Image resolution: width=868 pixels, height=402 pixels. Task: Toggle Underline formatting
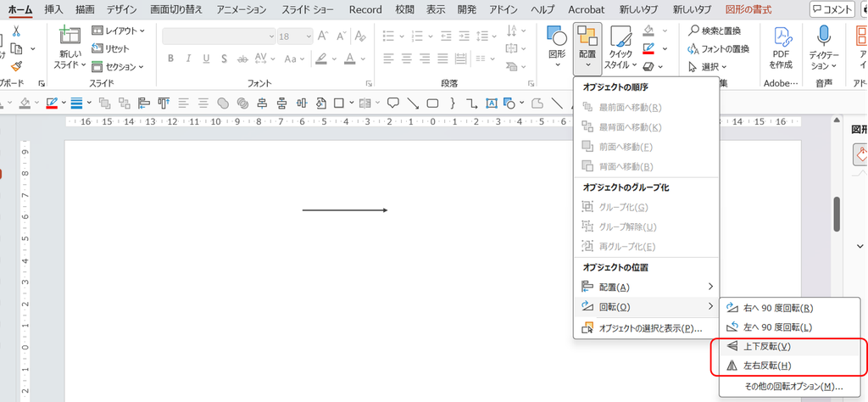(206, 59)
